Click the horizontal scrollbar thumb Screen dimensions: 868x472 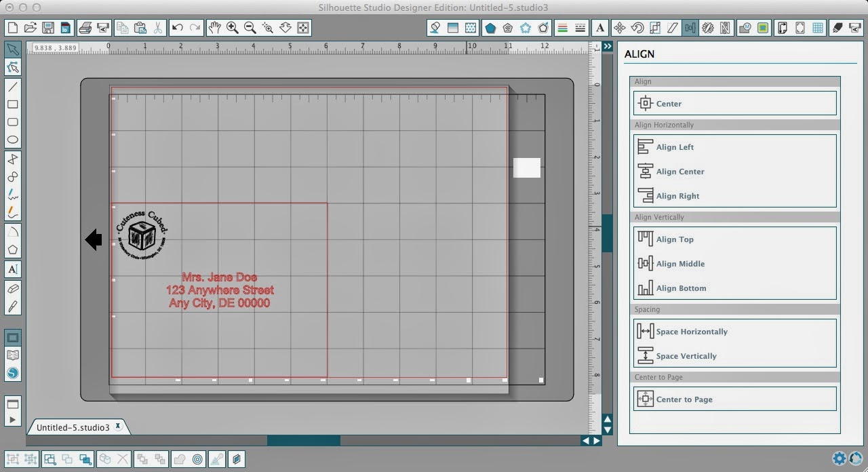pos(304,441)
